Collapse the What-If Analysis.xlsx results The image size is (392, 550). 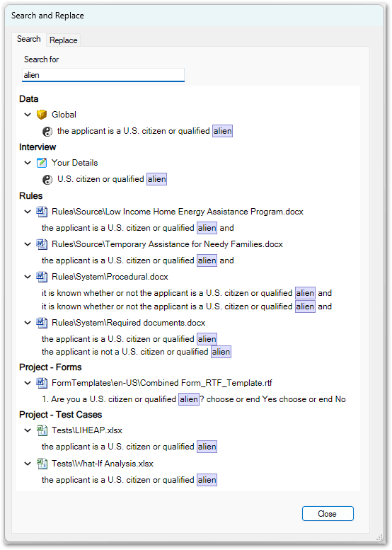(x=28, y=464)
